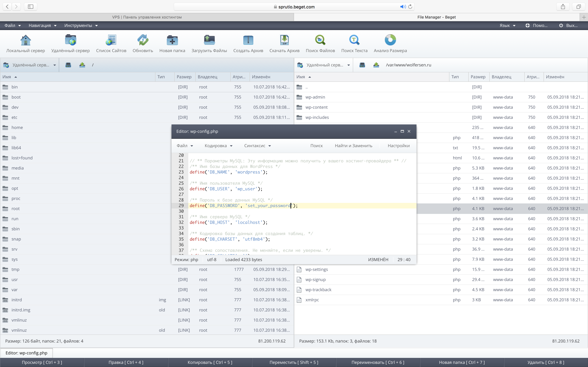The width and height of the screenshot is (588, 367).
Task: Go up a directory in the right panel
Action: 376,65
